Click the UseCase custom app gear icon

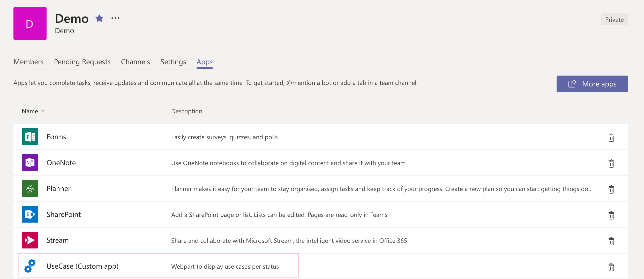[x=30, y=266]
